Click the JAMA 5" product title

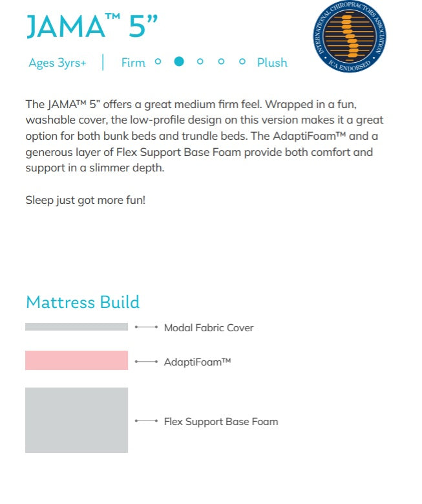(92, 26)
